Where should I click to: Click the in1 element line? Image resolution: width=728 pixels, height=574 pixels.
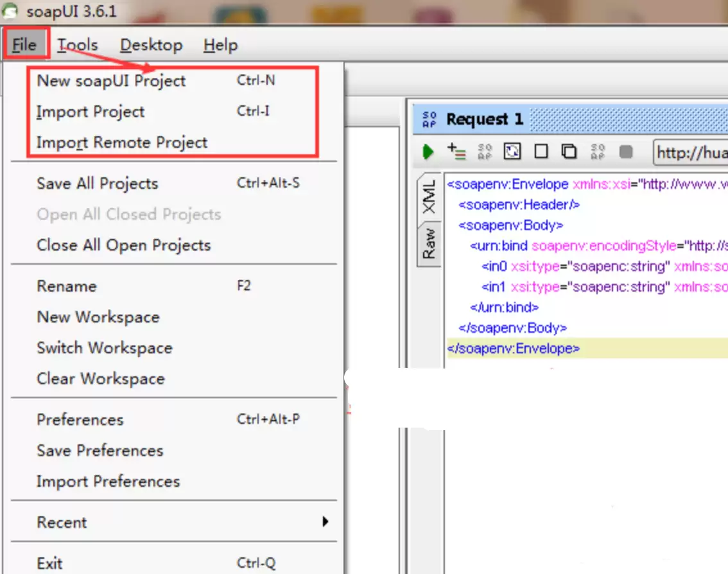[604, 287]
